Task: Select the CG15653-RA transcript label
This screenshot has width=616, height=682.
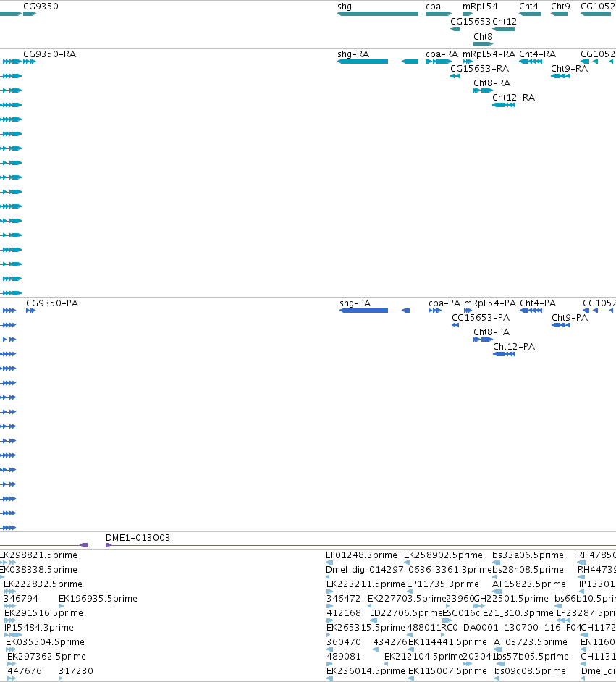Action: (479, 69)
